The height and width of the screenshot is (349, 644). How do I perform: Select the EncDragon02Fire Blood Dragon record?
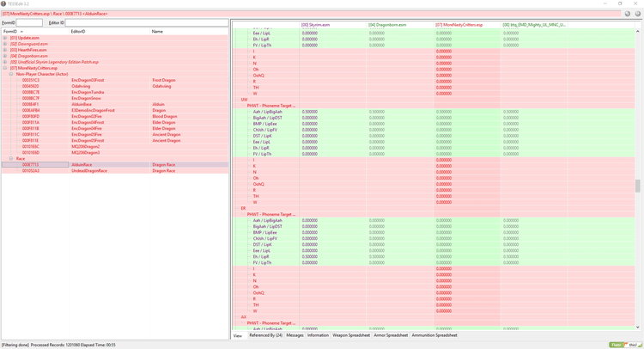(x=115, y=116)
